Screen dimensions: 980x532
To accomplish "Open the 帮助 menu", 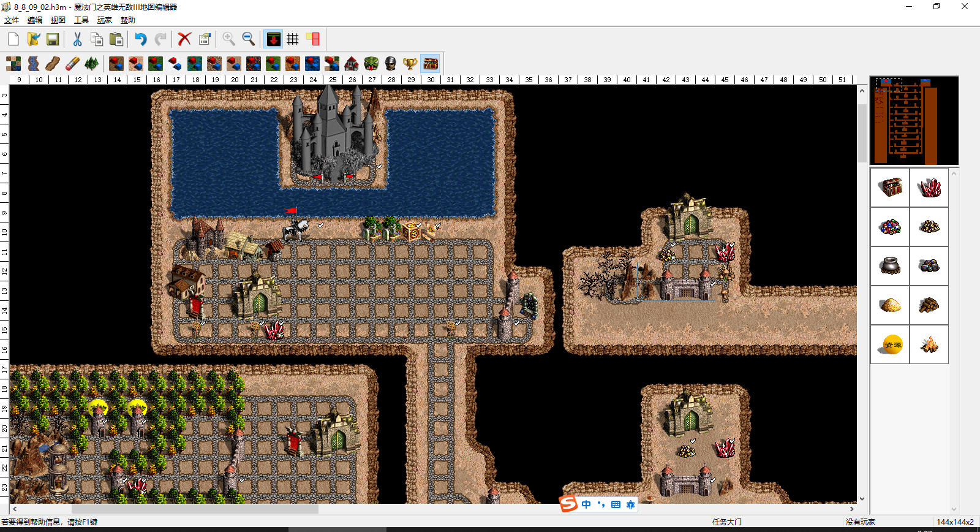I will (x=128, y=20).
